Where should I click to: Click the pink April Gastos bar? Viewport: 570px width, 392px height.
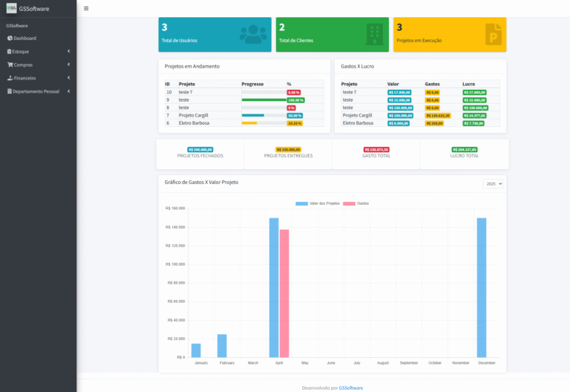(284, 293)
